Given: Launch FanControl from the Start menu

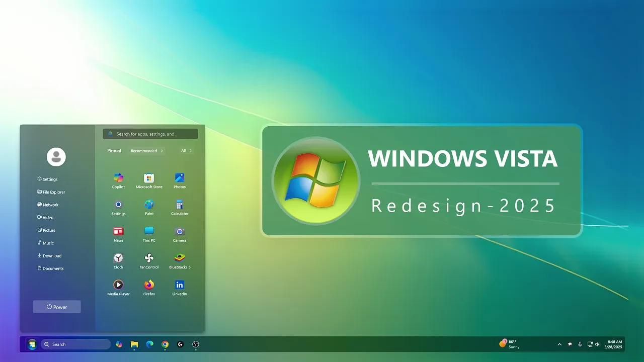Looking at the screenshot, I should pyautogui.click(x=149, y=260).
